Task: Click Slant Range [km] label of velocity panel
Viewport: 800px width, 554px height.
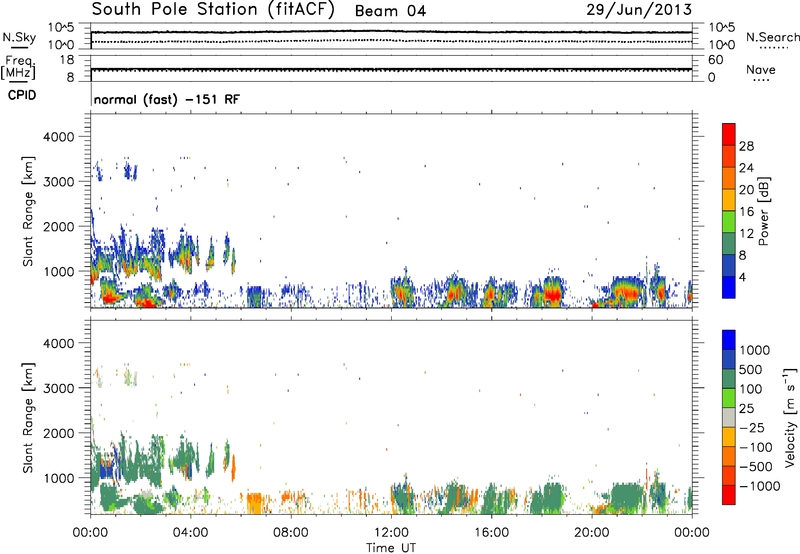Action: [28, 418]
